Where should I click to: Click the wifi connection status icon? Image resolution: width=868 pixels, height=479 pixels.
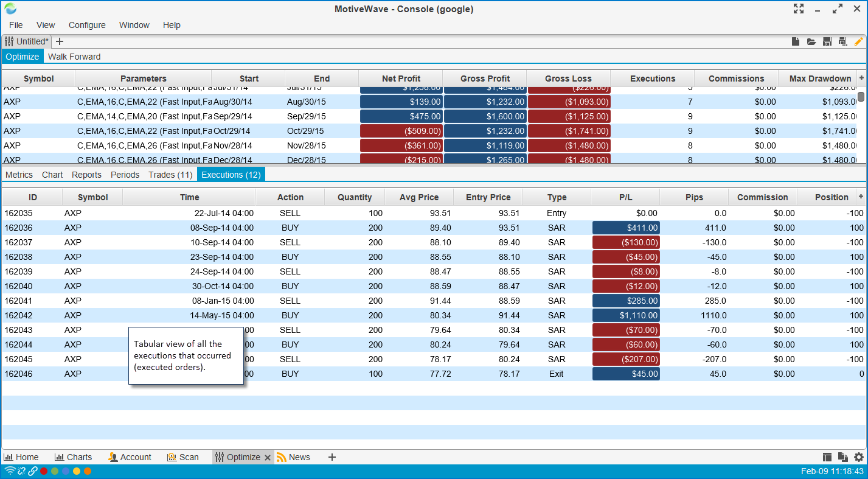(10, 471)
